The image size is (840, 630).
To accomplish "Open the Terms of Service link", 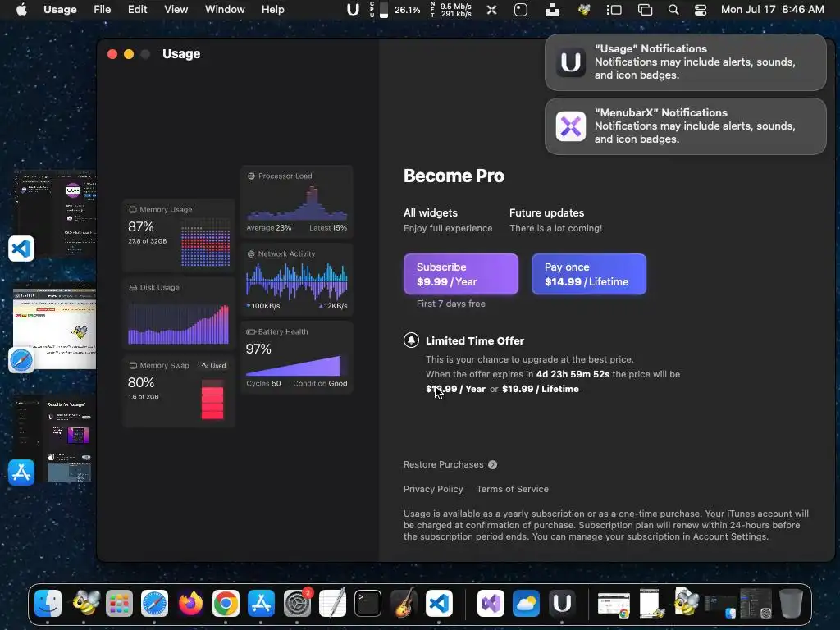I will pyautogui.click(x=513, y=489).
